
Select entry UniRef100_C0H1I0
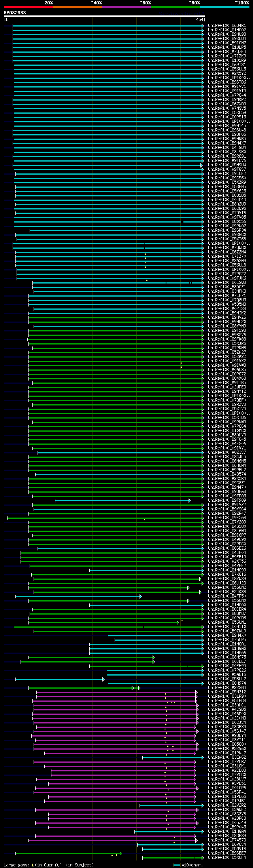pyautogui.click(x=227, y=627)
